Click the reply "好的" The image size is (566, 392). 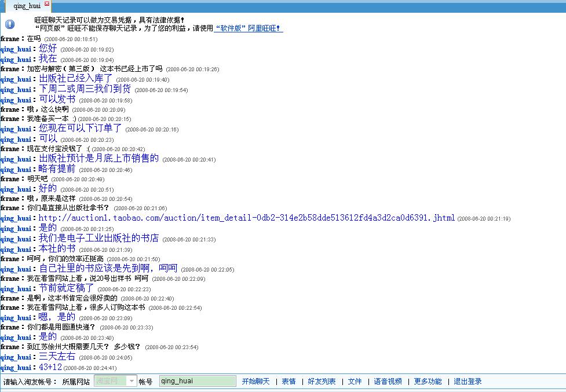[x=48, y=189]
